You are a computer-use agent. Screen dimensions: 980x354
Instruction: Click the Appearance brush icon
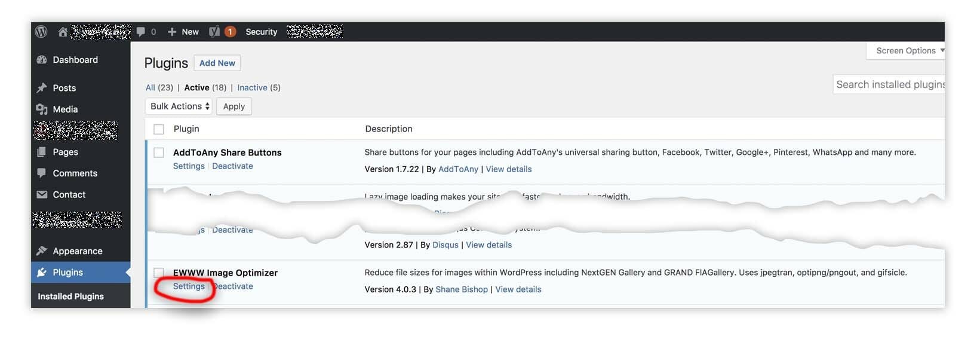41,251
